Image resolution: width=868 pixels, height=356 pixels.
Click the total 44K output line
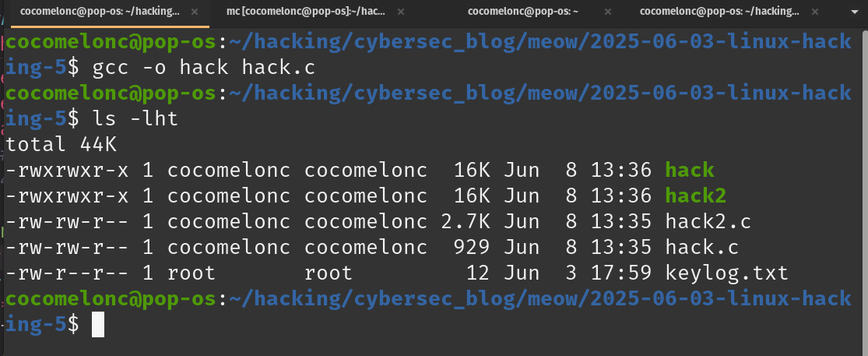point(61,145)
